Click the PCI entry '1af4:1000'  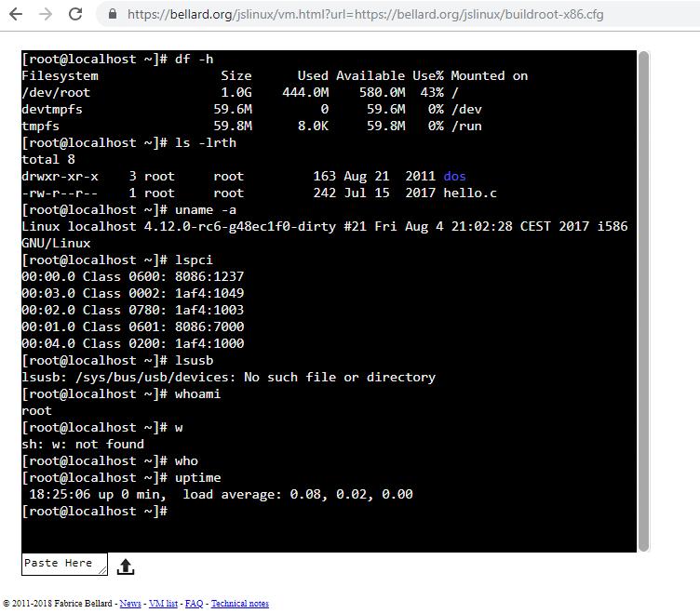point(209,343)
